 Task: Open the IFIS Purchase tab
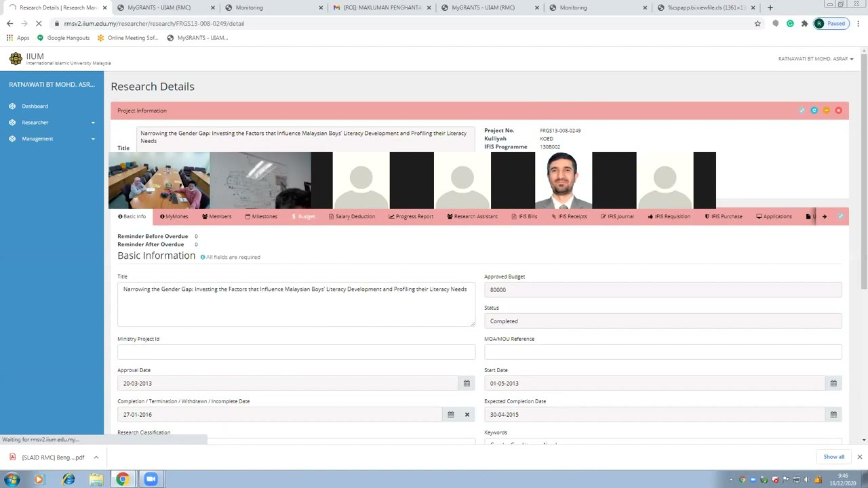point(724,217)
